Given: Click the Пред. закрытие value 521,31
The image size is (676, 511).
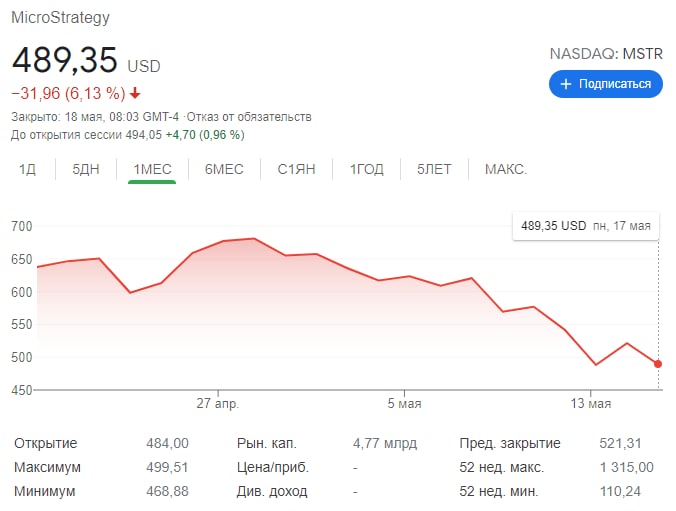Looking at the screenshot, I should [x=620, y=443].
